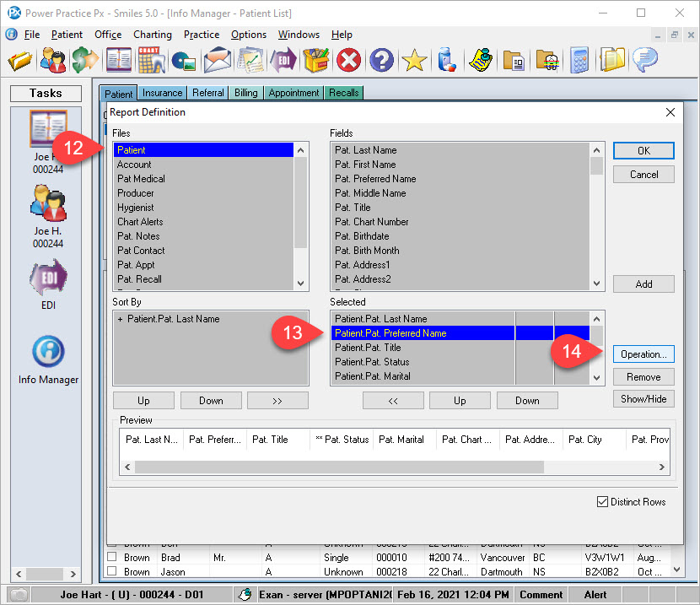Screen dimensions: 700x605
Task: Click the info icon left of File menu
Action: pos(12,35)
